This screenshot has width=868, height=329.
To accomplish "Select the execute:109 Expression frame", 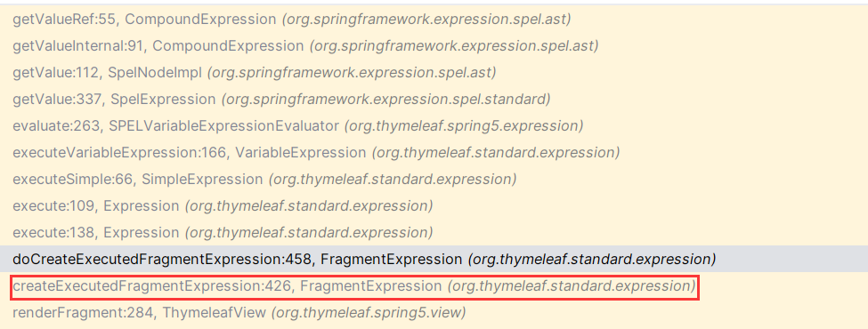I will pos(434,205).
